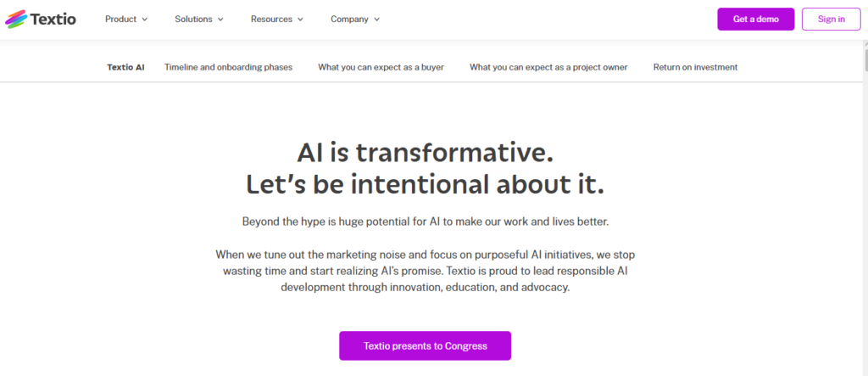This screenshot has height=376, width=868.
Task: Click the Textio rainbow logo icon
Action: pos(16,19)
